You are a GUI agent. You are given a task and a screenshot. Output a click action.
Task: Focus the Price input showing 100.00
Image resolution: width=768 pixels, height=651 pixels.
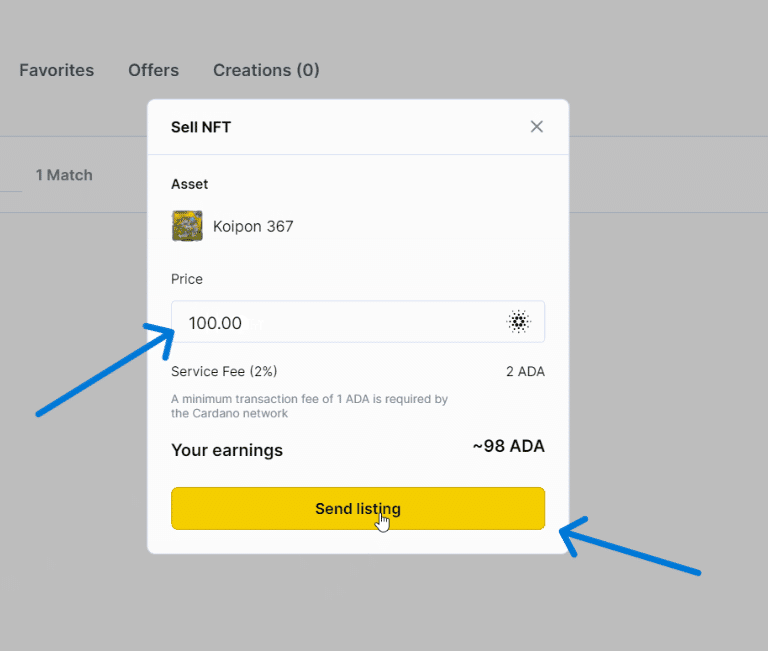[340, 322]
